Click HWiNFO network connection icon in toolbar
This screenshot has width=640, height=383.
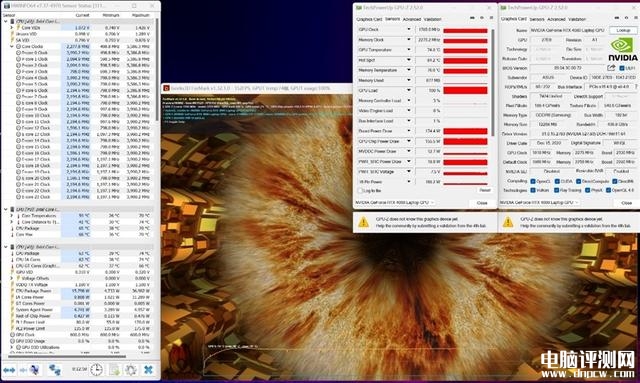coord(54,370)
